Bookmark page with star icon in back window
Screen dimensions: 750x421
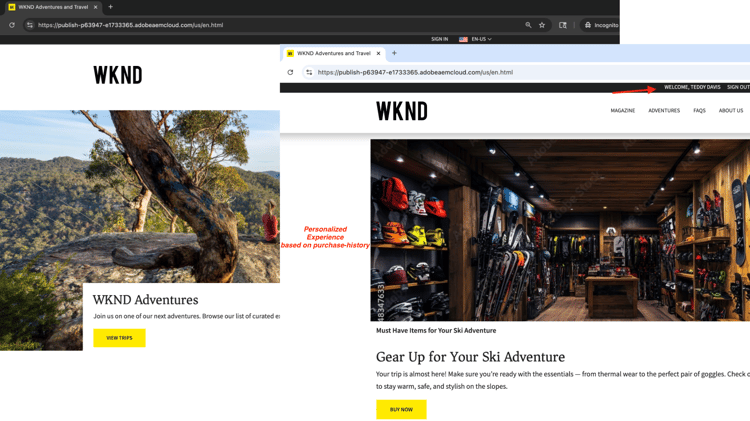pos(542,25)
